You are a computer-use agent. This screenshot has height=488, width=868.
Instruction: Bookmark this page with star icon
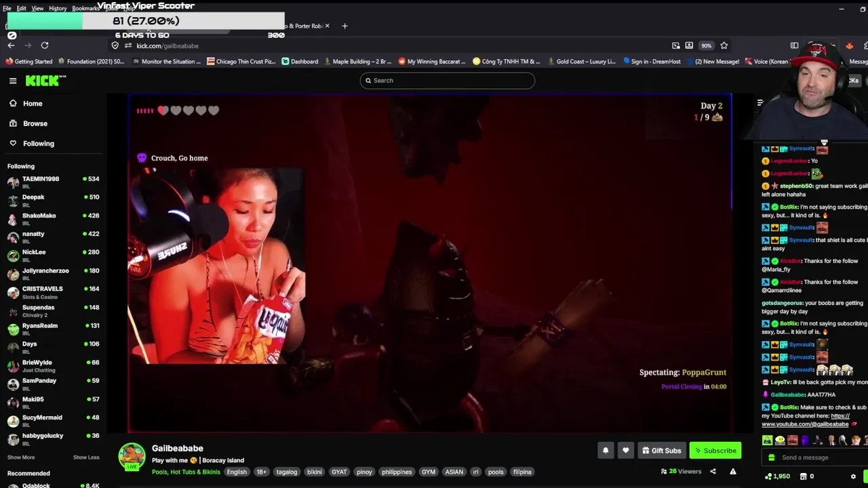(724, 45)
